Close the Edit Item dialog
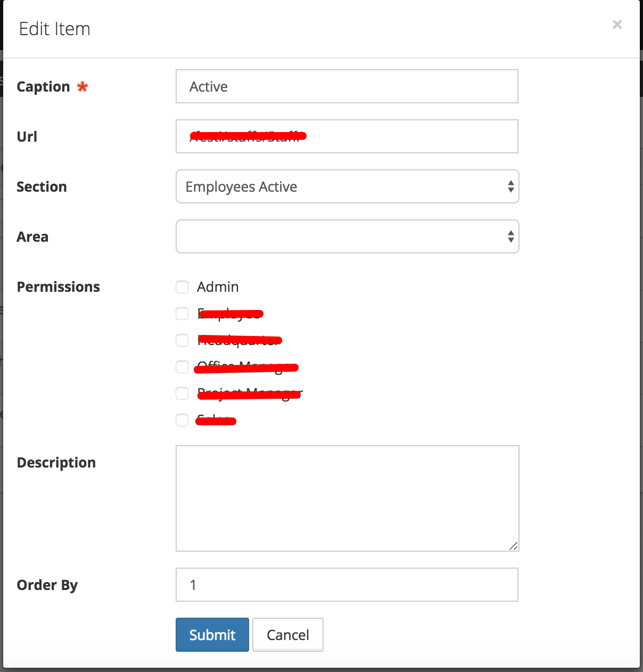643x672 pixels. [617, 24]
